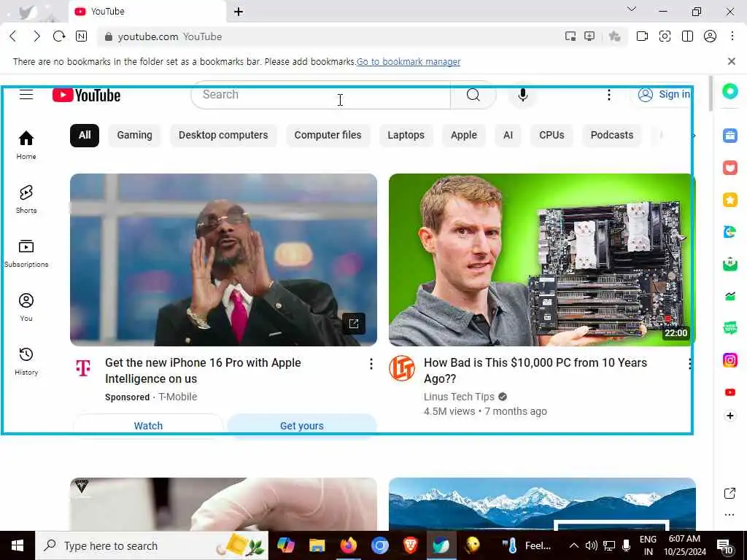Open the browser three-dot main menu

732,36
